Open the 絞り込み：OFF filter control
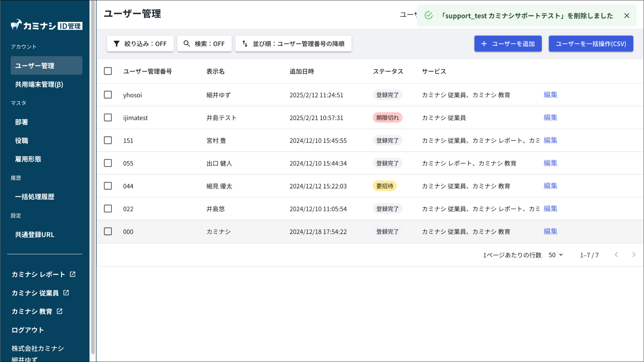Screen dimensions: 644x362 tap(140, 44)
